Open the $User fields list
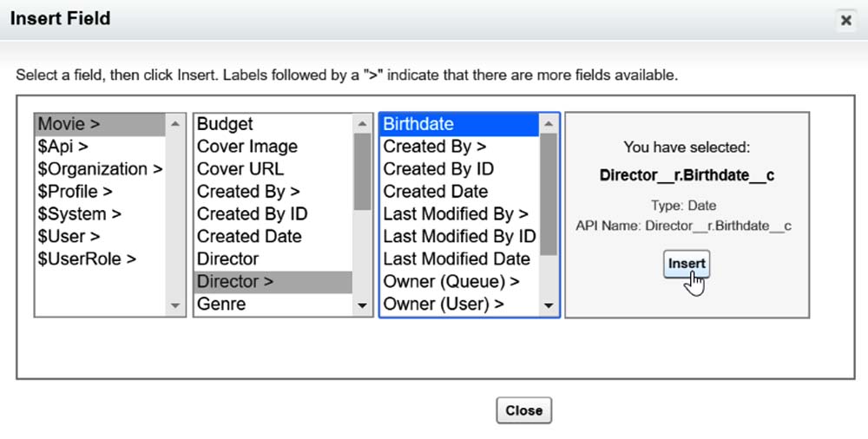Image resolution: width=868 pixels, height=439 pixels. 69,237
